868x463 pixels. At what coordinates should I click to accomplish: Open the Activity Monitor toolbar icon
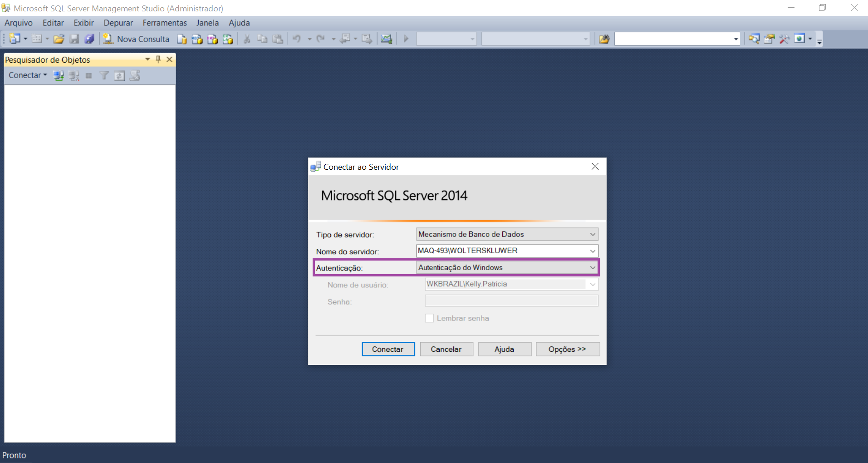coord(386,39)
